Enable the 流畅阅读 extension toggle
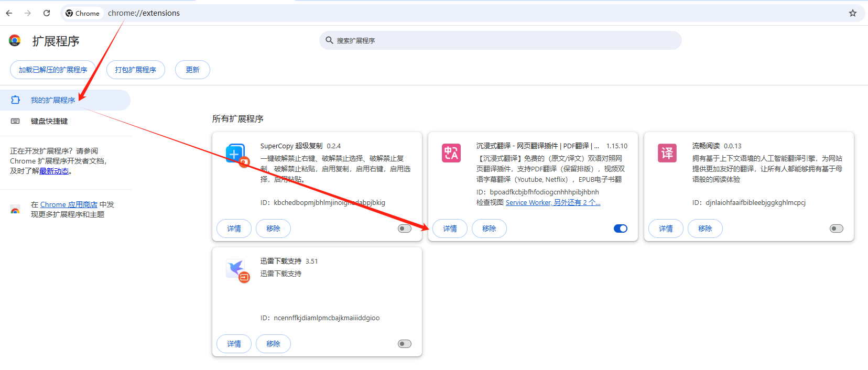 [837, 228]
